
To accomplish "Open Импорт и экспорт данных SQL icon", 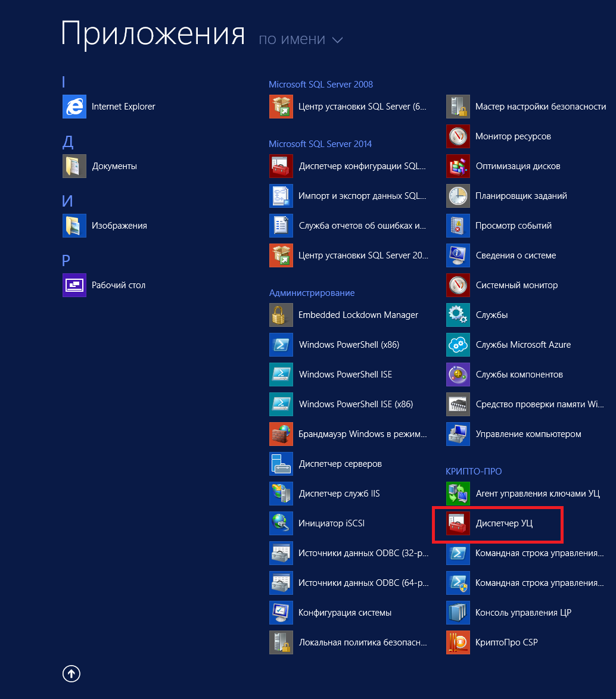I will (281, 196).
